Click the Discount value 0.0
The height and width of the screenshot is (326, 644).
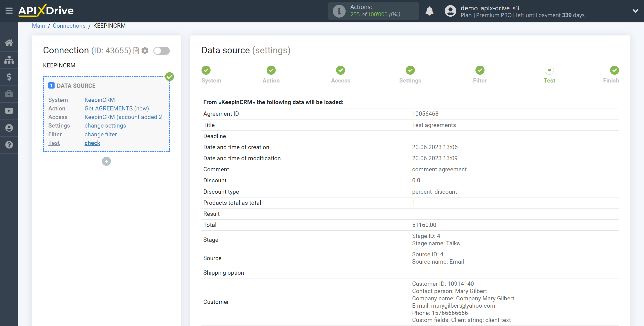click(x=416, y=180)
